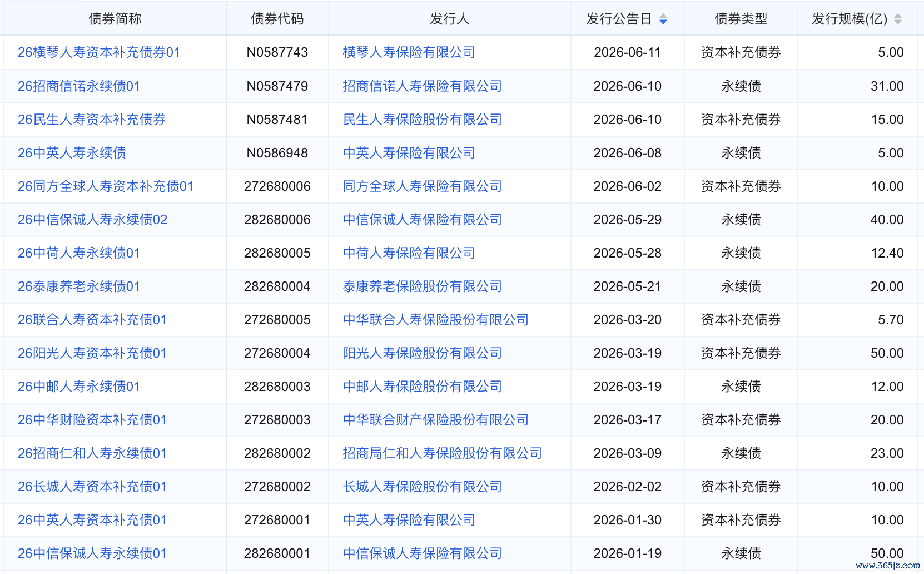Viewport: 924px width, 574px height.
Task: Open bond 26中荷人寿永续债01
Action: pos(79,253)
